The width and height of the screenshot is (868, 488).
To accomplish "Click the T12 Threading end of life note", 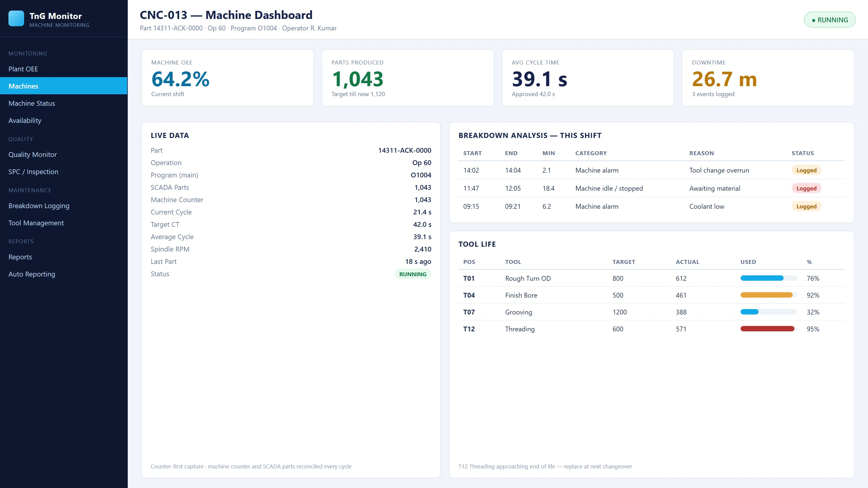I will (x=545, y=466).
